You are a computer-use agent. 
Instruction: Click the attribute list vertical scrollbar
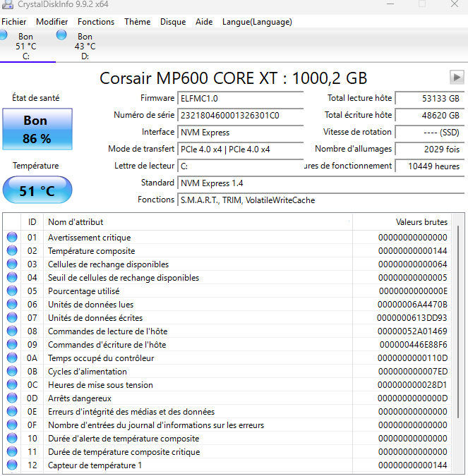coord(458,322)
